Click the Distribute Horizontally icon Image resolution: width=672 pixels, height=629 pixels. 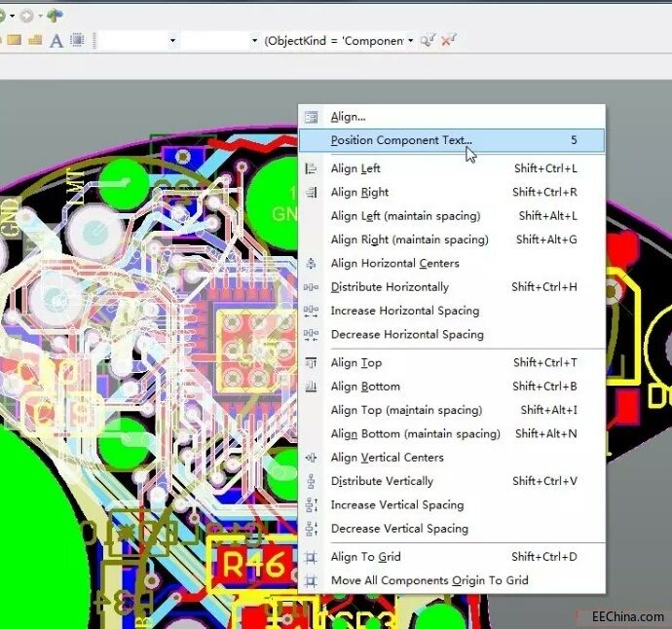(312, 287)
